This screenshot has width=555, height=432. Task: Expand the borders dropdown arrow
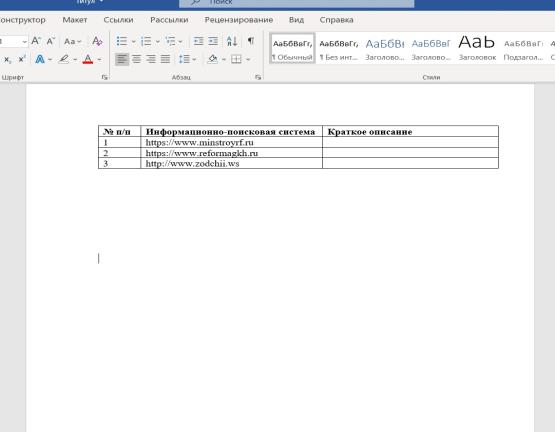click(248, 59)
